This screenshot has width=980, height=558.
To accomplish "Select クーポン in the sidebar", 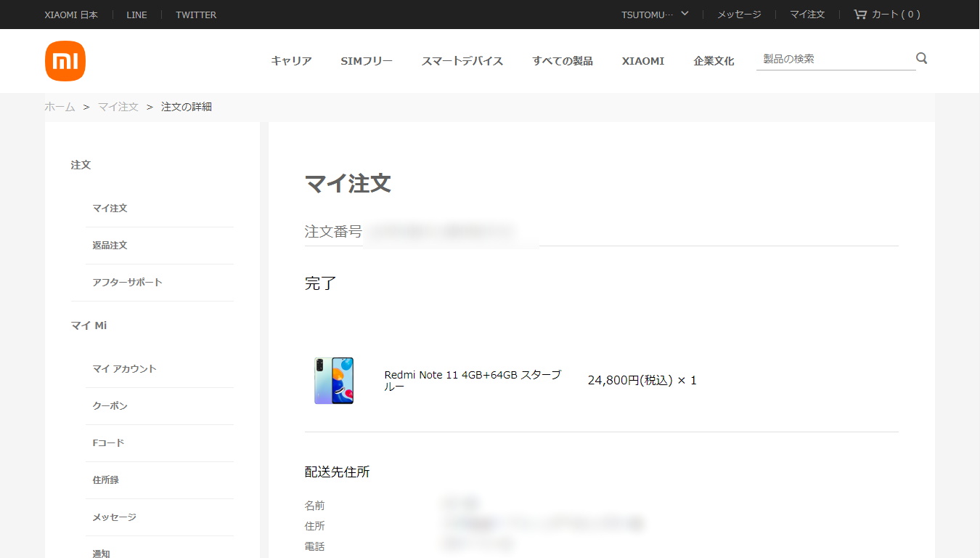I will pos(110,405).
